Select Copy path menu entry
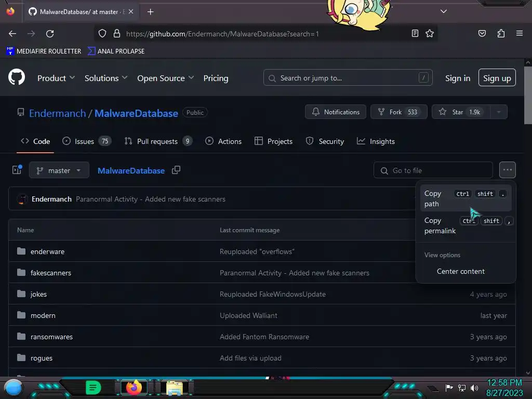The width and height of the screenshot is (532, 399). click(x=465, y=198)
